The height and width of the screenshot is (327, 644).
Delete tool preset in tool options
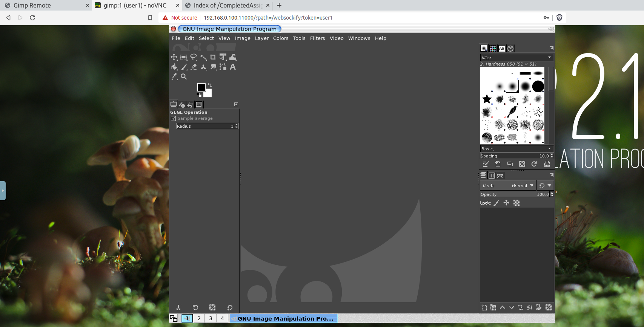[212, 307]
